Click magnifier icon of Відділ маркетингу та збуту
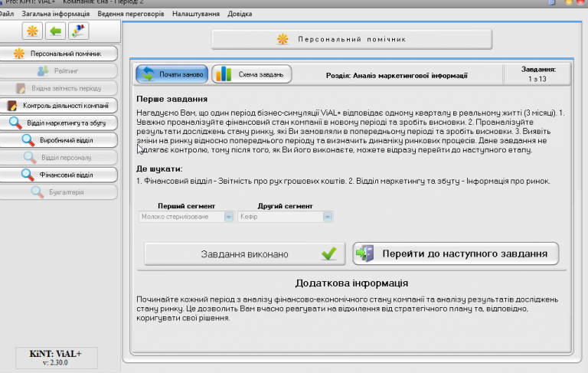The image size is (588, 373). [15, 123]
